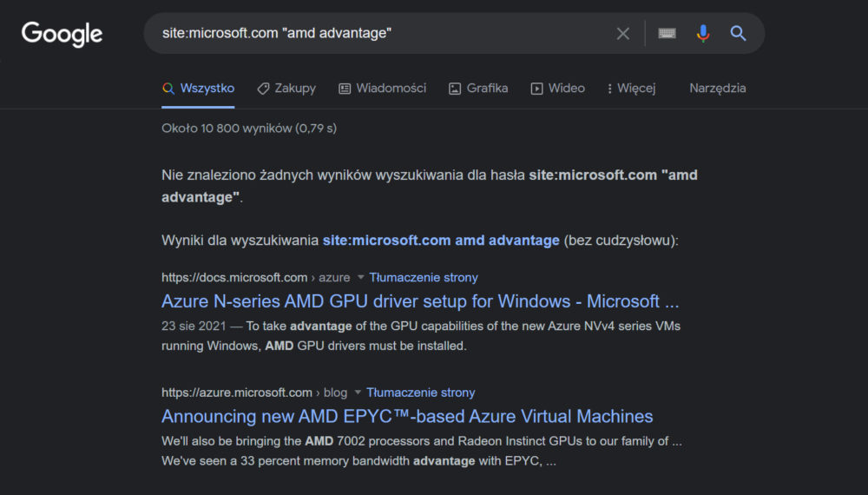Open Announcing new AMD EPYC-based Azure result
The height and width of the screenshot is (495, 868).
click(x=407, y=416)
